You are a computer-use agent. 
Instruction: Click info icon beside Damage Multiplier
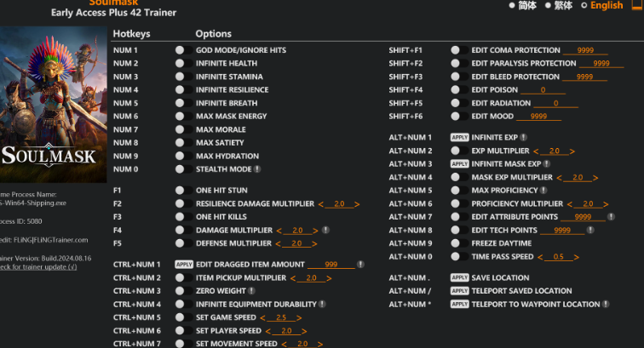[326, 231]
